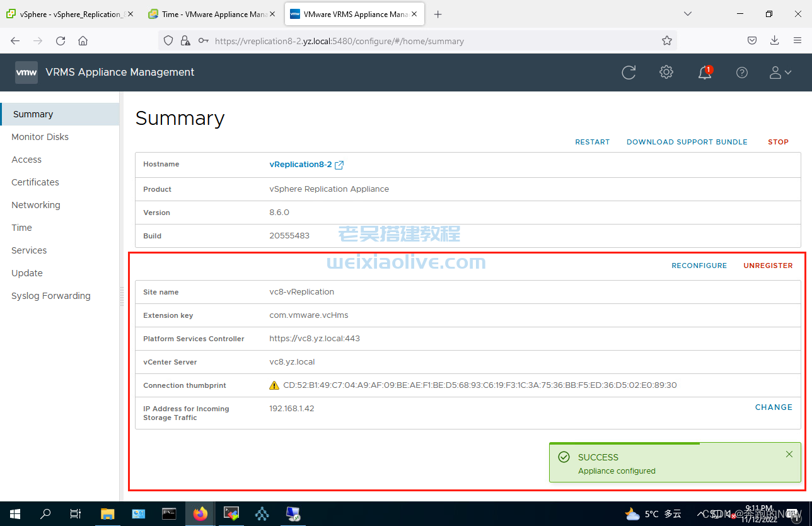Click CHANGE for incoming storage traffic IP

click(774, 407)
